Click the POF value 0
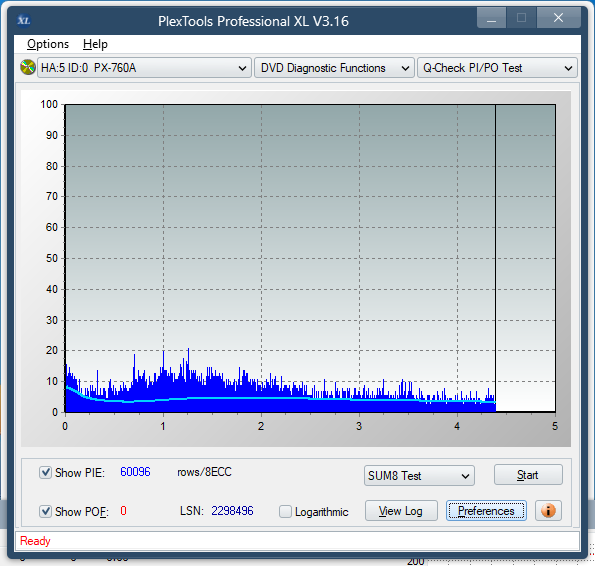The height and width of the screenshot is (566, 595). (123, 511)
